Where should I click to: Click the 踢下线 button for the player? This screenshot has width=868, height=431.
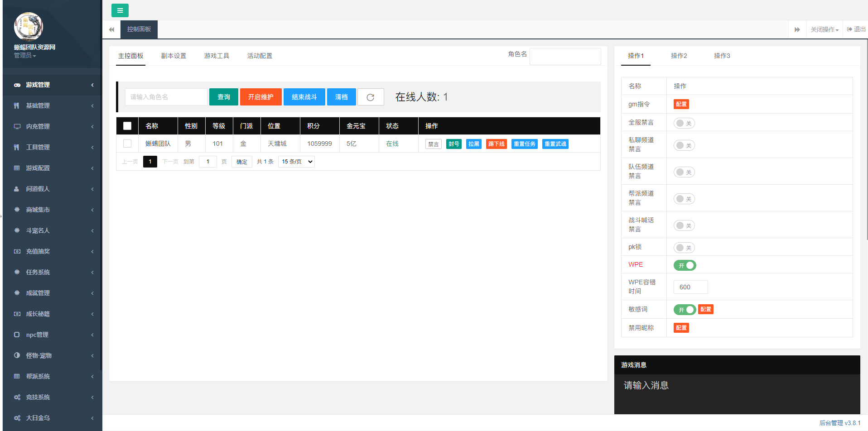[496, 144]
